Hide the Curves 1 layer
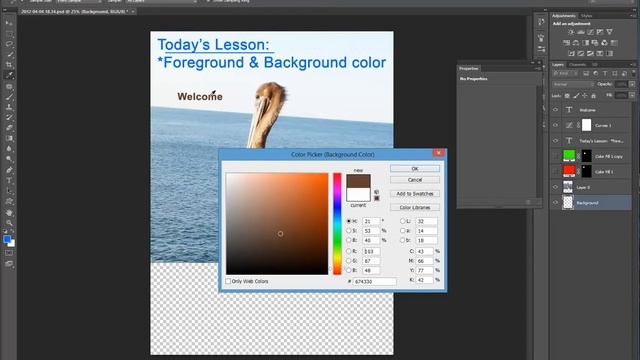 556,125
